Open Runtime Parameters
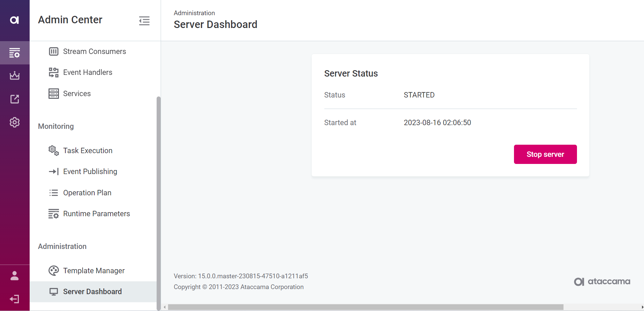 click(x=96, y=214)
